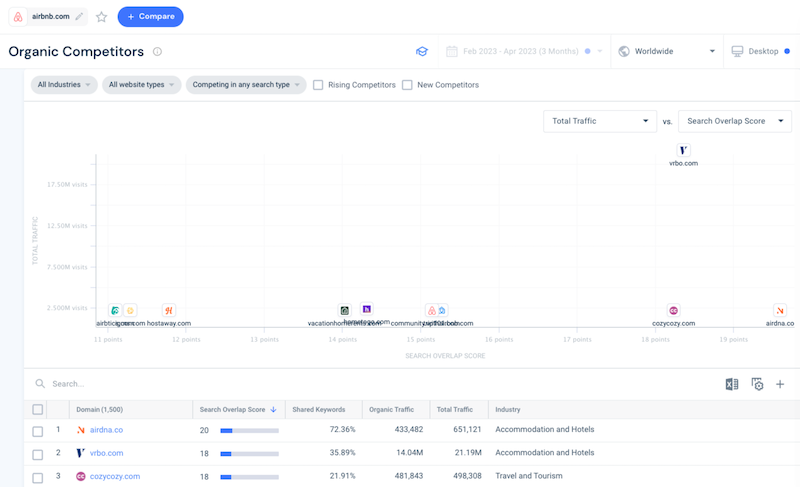Screen dimensions: 800x487
Task: Click Travel and Tourism industry cell
Action: (529, 476)
